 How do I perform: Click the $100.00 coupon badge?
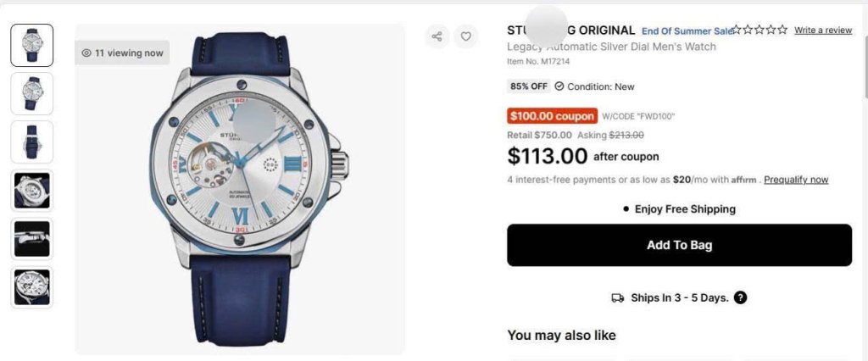(x=552, y=116)
